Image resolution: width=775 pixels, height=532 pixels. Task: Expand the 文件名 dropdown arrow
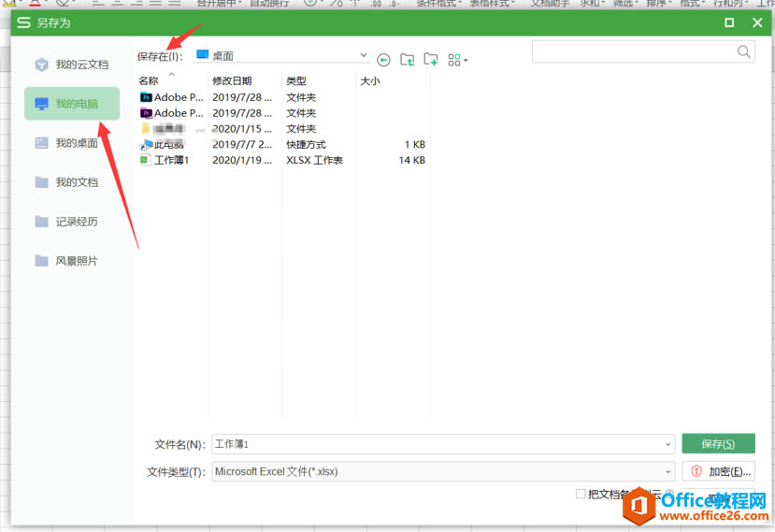click(667, 444)
